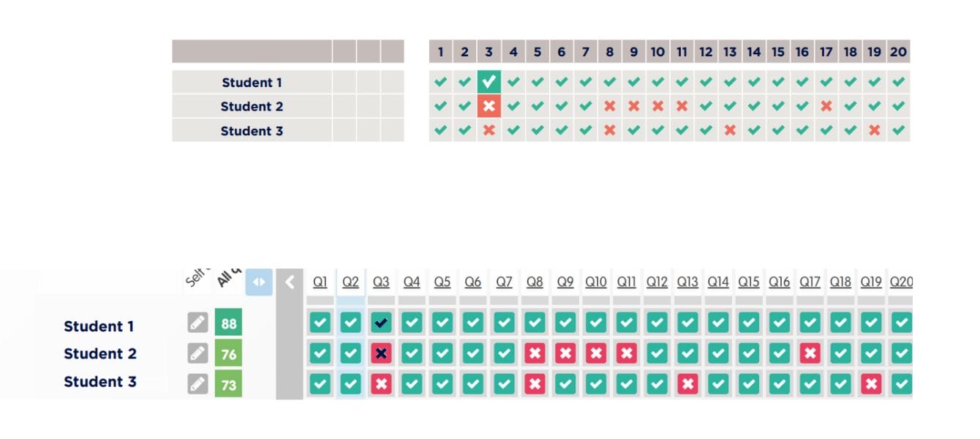
Task: Click Student 1's green 88 score swatch
Action: coord(228,323)
